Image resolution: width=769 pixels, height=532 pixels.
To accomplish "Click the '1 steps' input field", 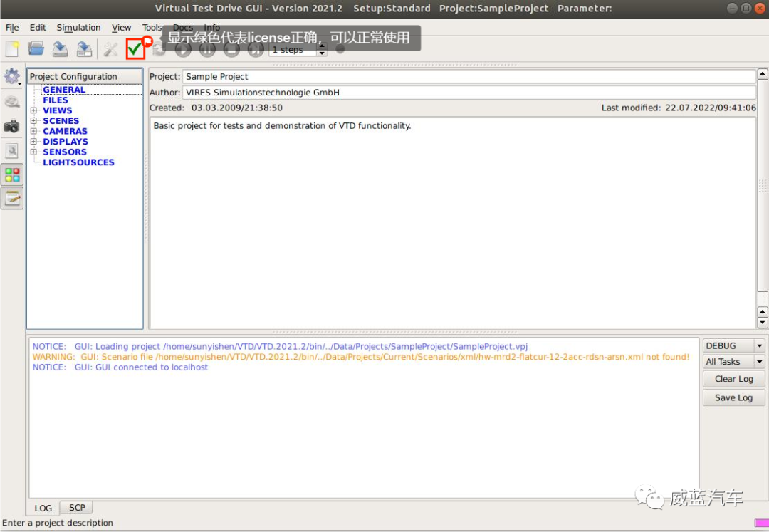I will tap(293, 50).
